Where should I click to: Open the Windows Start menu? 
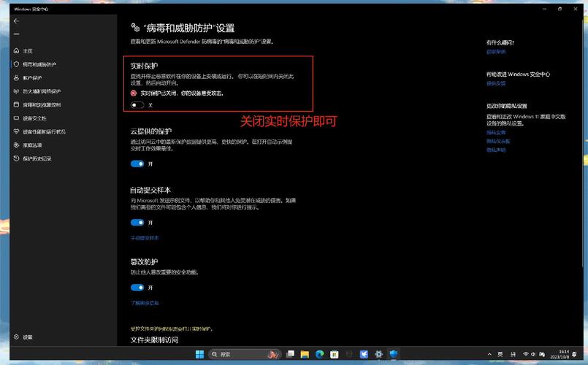[x=200, y=354]
